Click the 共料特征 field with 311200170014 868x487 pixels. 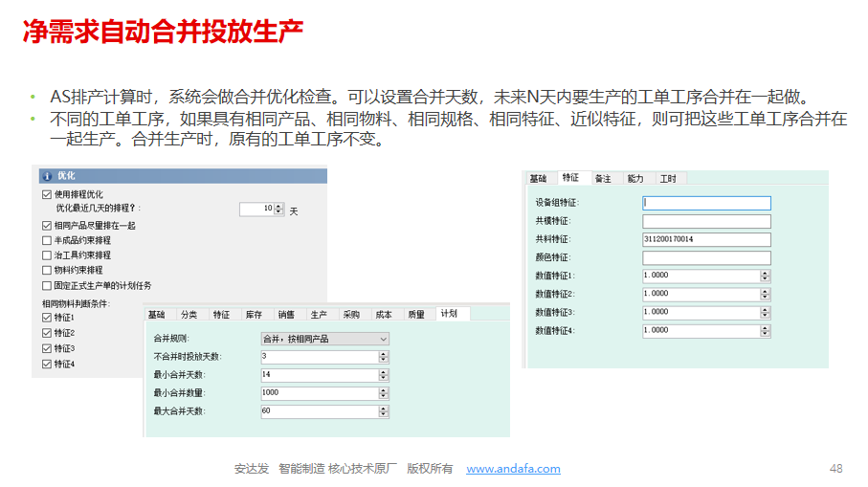coord(706,239)
